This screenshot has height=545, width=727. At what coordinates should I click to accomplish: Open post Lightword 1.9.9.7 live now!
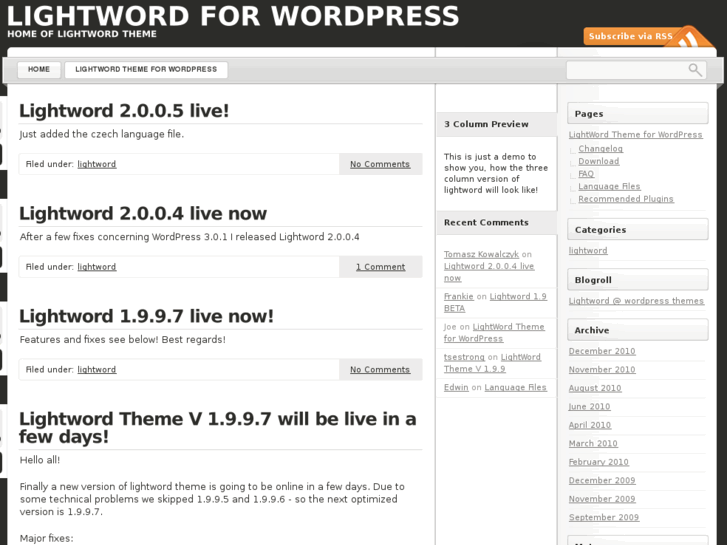tap(146, 316)
